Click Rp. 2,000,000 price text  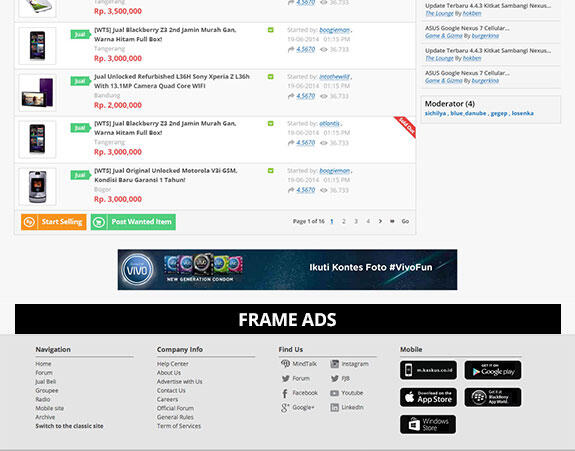[x=118, y=105]
